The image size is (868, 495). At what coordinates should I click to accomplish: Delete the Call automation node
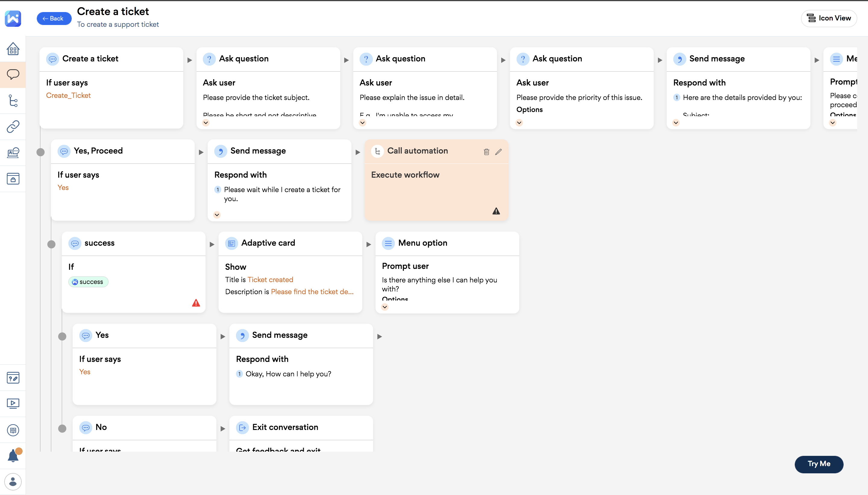(486, 152)
